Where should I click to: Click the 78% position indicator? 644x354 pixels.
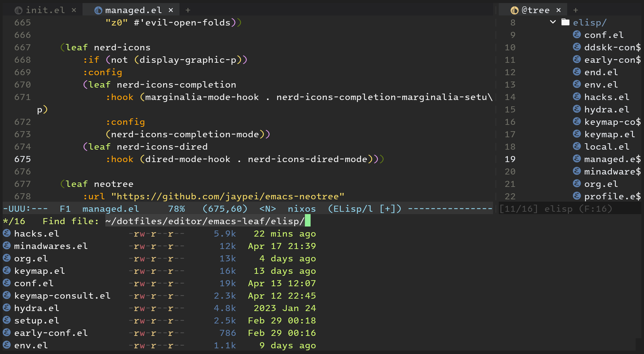(176, 209)
